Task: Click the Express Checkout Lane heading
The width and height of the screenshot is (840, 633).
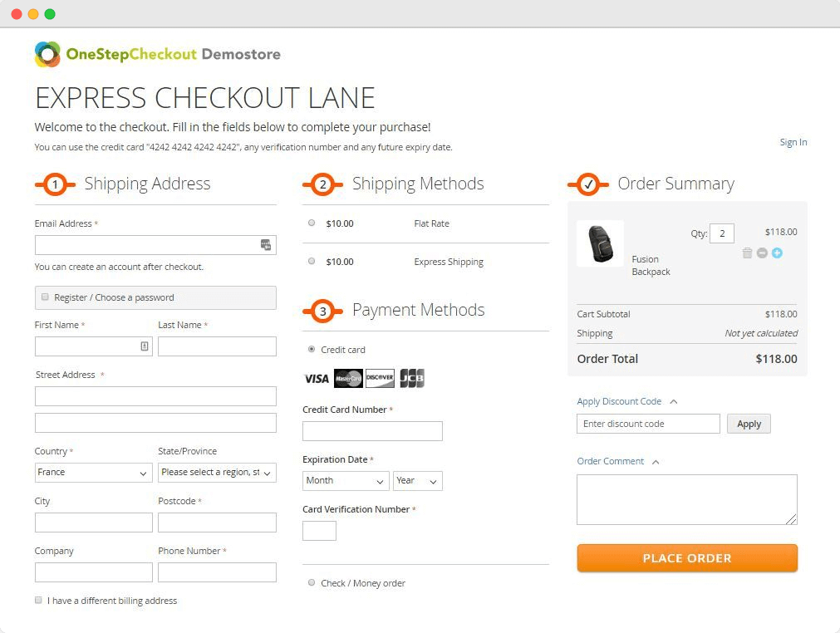Action: point(204,98)
